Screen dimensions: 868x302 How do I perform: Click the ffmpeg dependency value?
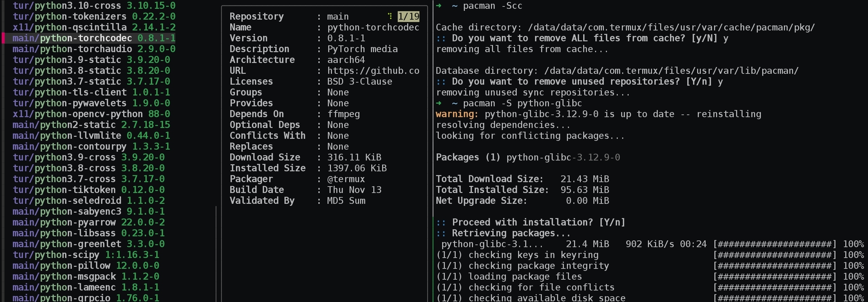(x=343, y=114)
